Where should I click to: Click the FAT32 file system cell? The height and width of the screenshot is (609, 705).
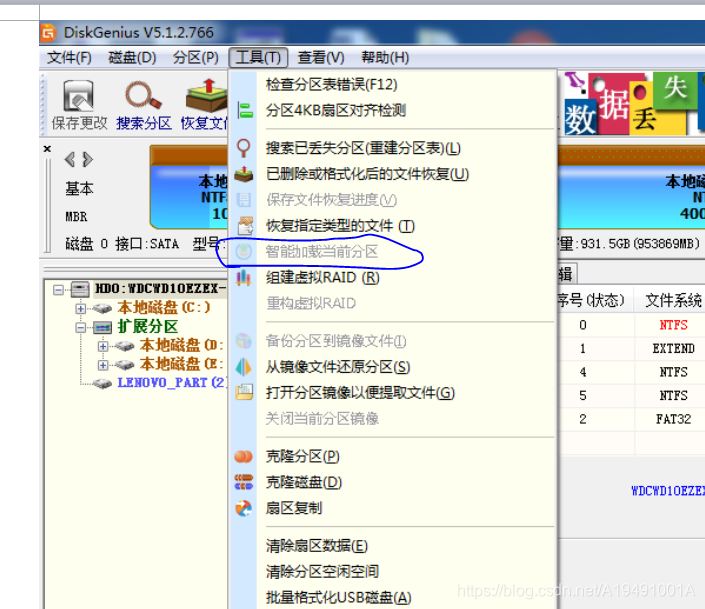[x=673, y=419]
